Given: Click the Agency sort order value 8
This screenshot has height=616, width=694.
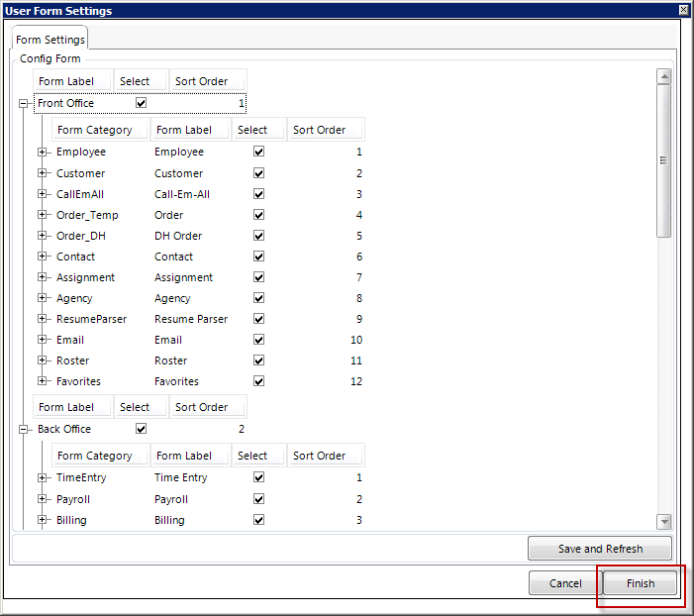Looking at the screenshot, I should pyautogui.click(x=359, y=298).
